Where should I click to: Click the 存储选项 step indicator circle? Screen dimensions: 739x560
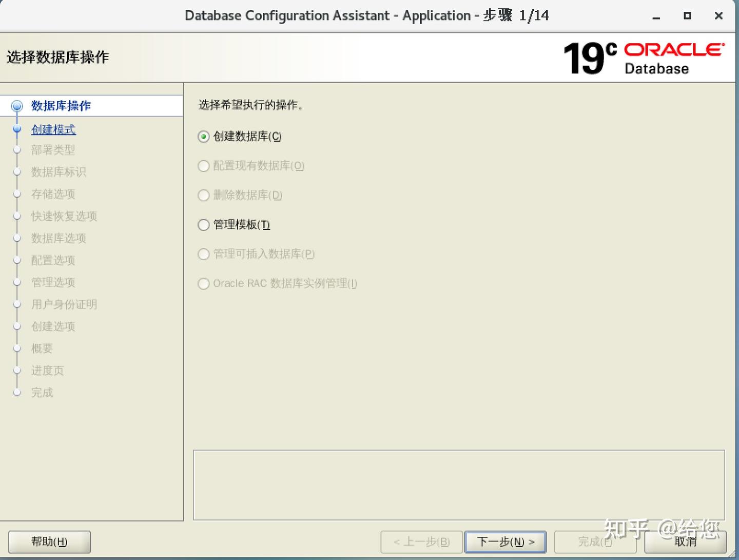(x=17, y=194)
